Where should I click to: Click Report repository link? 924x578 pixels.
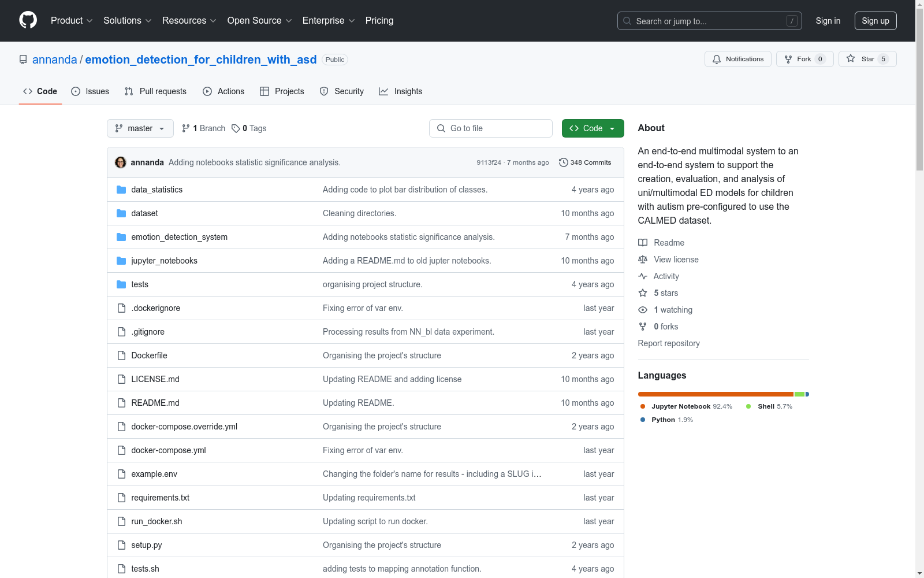click(x=669, y=343)
